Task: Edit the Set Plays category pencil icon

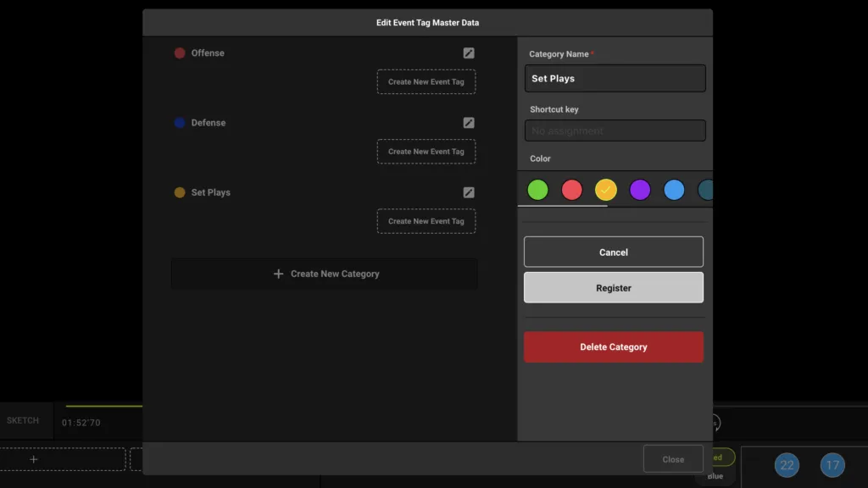Action: pyautogui.click(x=468, y=192)
